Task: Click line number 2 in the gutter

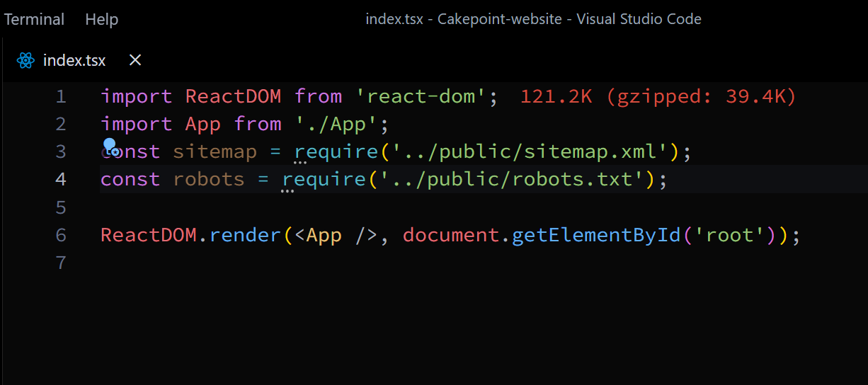Action: pyautogui.click(x=61, y=124)
